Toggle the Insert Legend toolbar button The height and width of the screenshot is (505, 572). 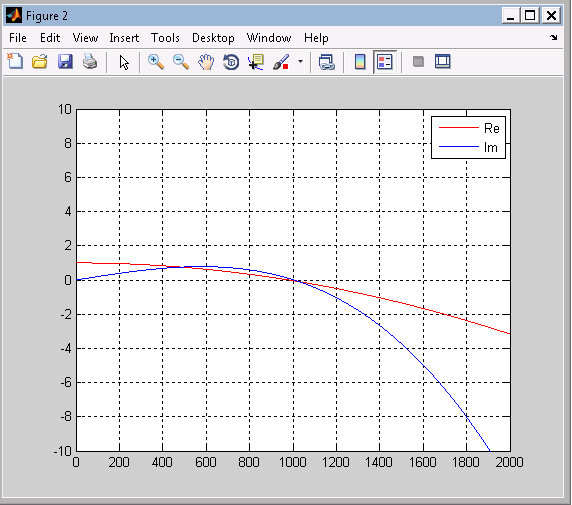point(385,62)
